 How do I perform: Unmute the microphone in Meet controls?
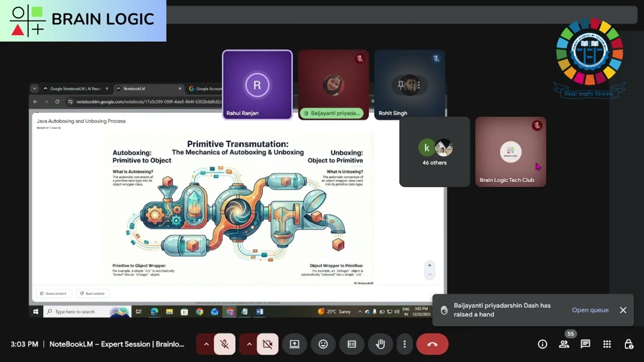[225, 344]
